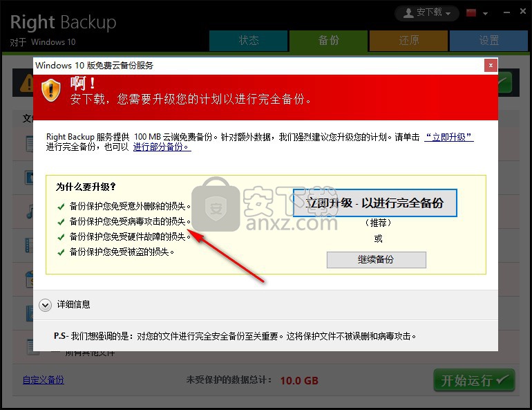Close the Windows 10 cloud backup dialog

pos(491,66)
